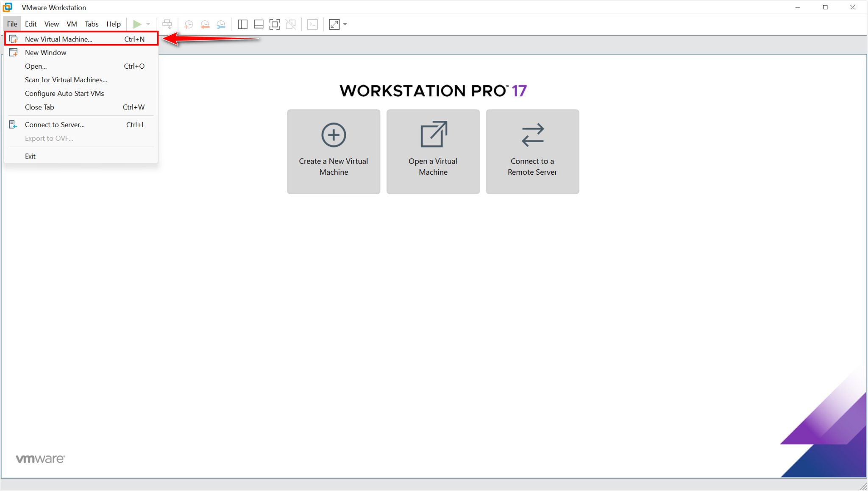The image size is (868, 491).
Task: Open the power options dropdown arrow
Action: [x=147, y=24]
